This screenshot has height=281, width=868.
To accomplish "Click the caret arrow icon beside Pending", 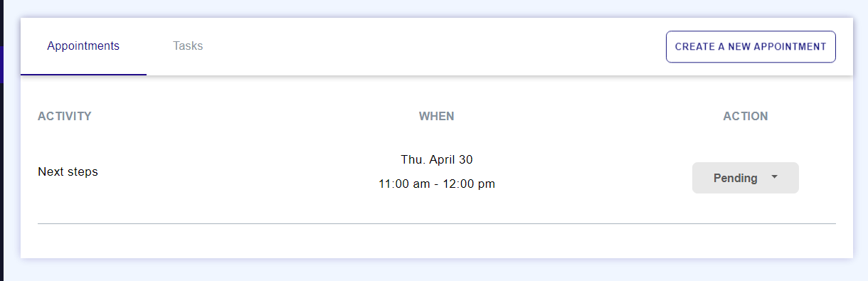I will pos(774,177).
